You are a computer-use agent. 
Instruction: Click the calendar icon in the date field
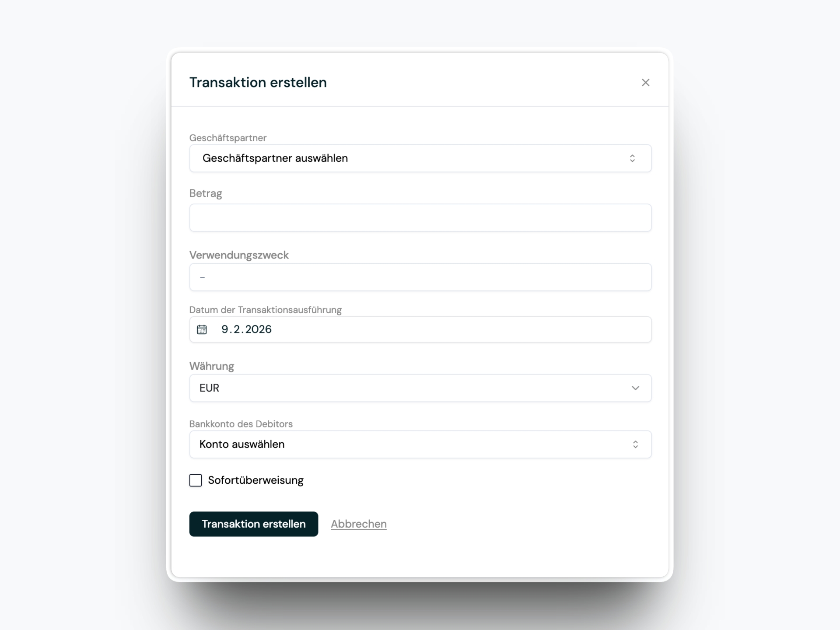pos(202,329)
